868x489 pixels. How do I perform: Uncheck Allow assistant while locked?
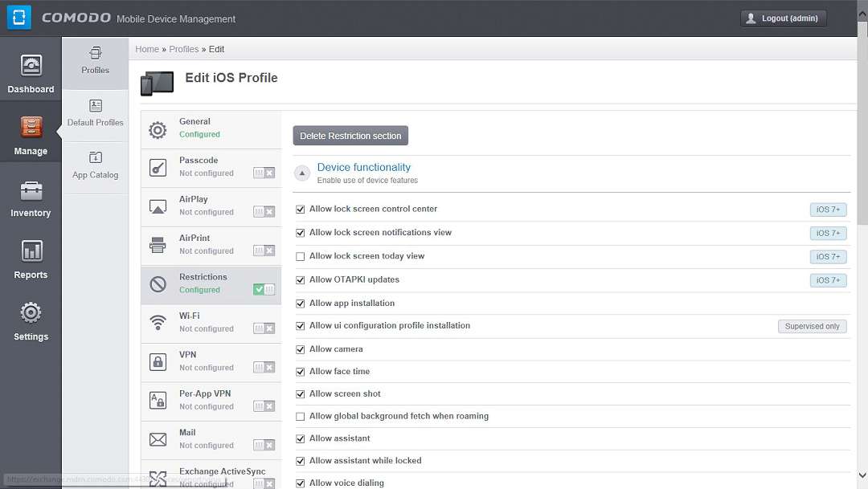300,461
